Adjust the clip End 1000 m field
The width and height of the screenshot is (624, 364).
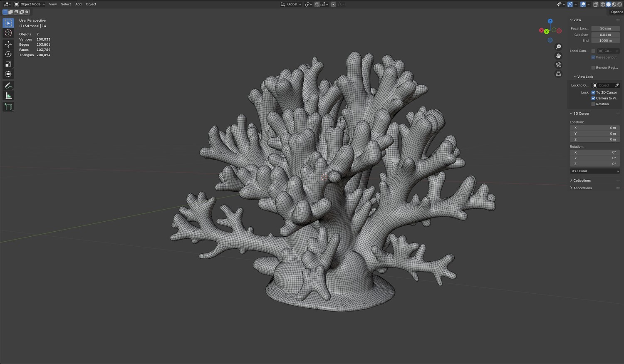pos(605,41)
